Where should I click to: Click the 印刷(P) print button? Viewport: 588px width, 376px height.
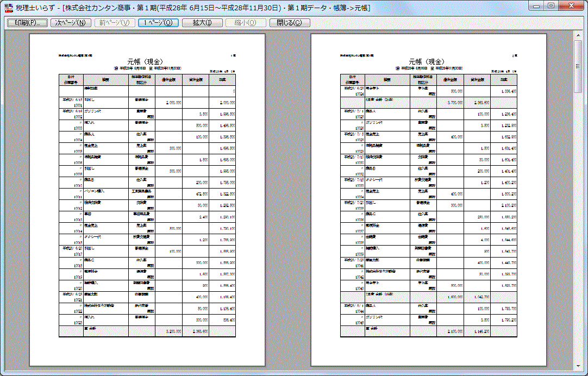pyautogui.click(x=26, y=23)
